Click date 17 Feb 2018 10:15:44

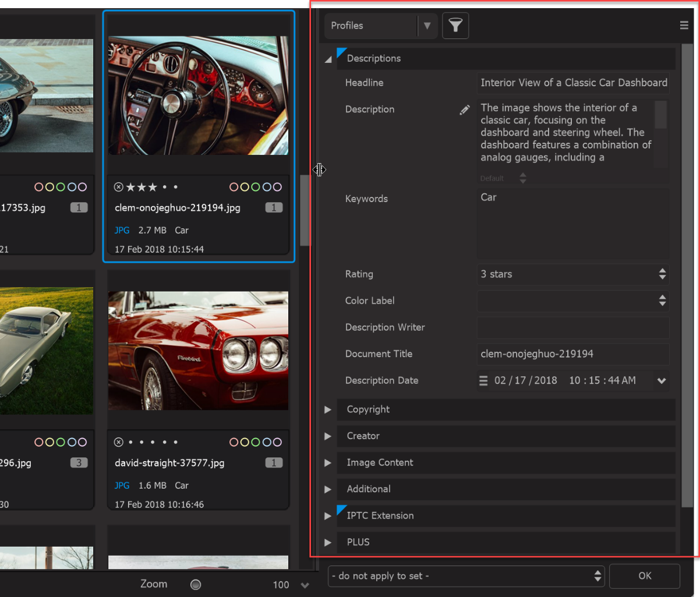[x=159, y=250]
